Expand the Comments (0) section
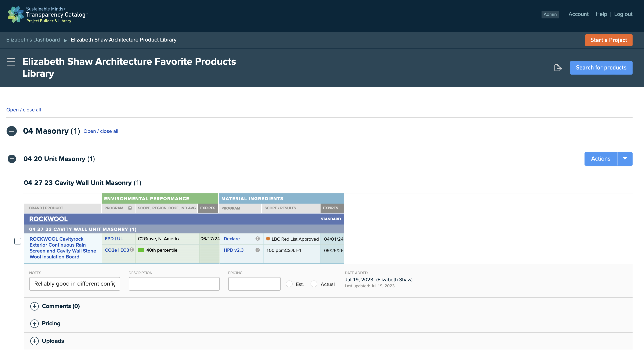644x358 pixels. (35, 306)
